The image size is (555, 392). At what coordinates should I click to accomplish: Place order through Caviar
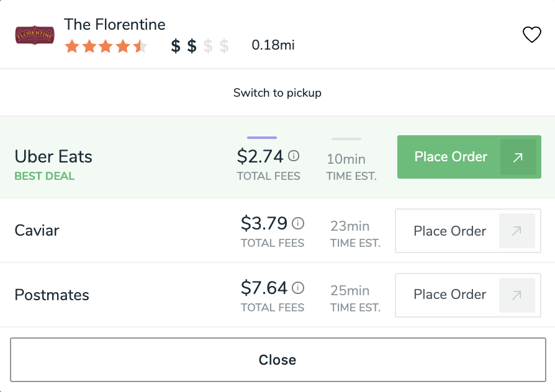click(x=468, y=231)
